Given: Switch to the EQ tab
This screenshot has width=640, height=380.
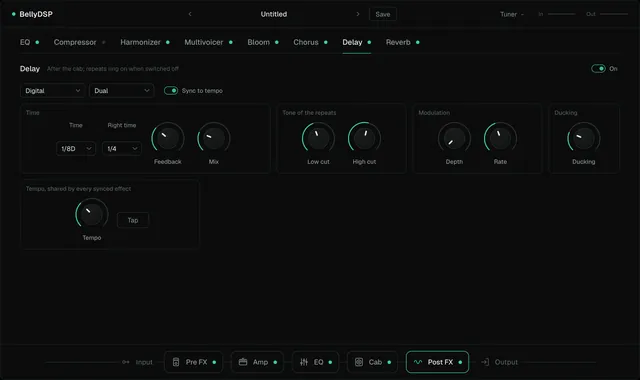Looking at the screenshot, I should (x=25, y=42).
